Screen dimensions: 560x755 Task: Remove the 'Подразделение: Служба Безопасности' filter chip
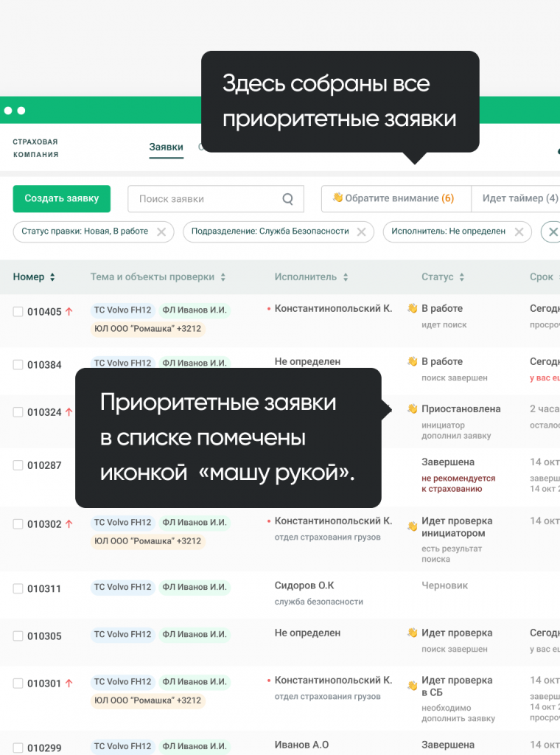(361, 232)
